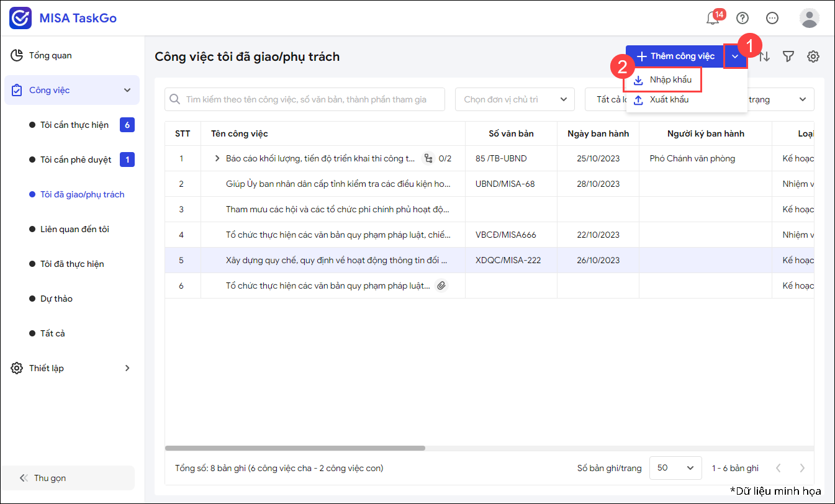The width and height of the screenshot is (835, 504).
Task: Click the date 22/10/2023 cell
Action: (598, 235)
